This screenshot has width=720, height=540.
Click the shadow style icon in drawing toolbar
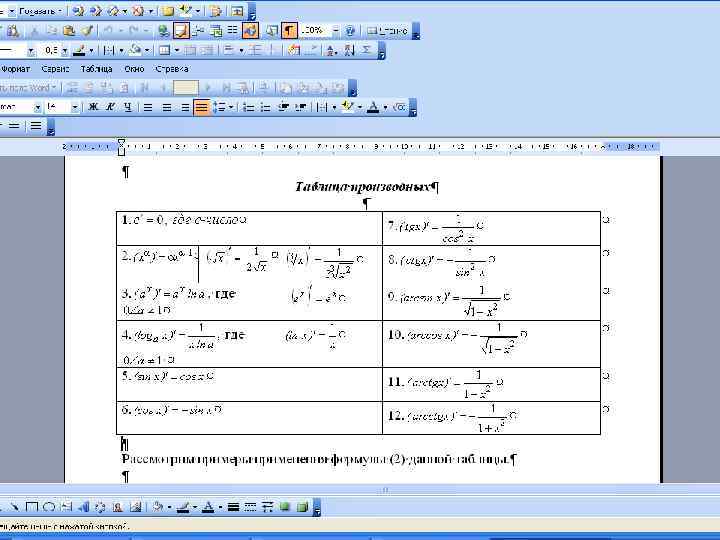tap(285, 507)
